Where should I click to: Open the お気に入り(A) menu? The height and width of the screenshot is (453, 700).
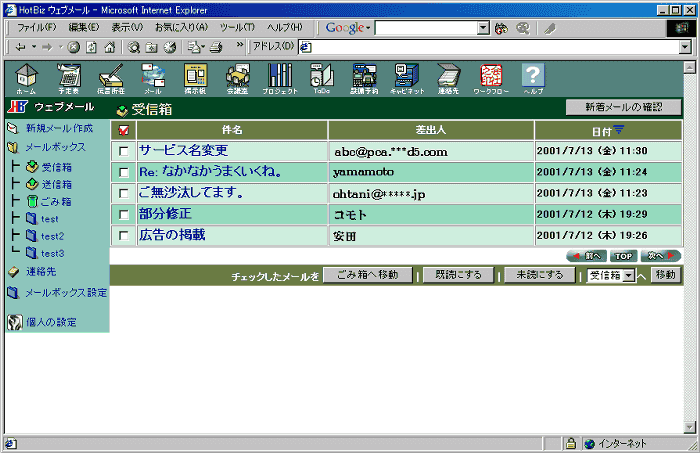click(x=181, y=28)
